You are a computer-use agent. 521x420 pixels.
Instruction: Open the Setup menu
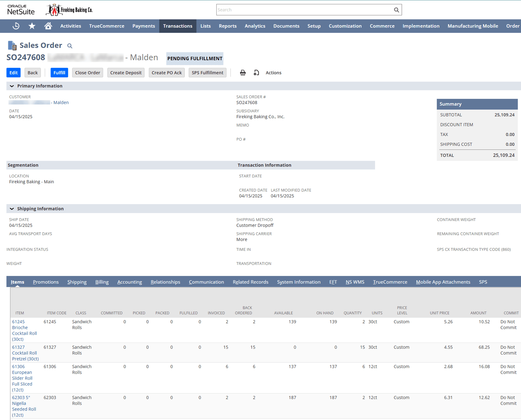pos(314,26)
